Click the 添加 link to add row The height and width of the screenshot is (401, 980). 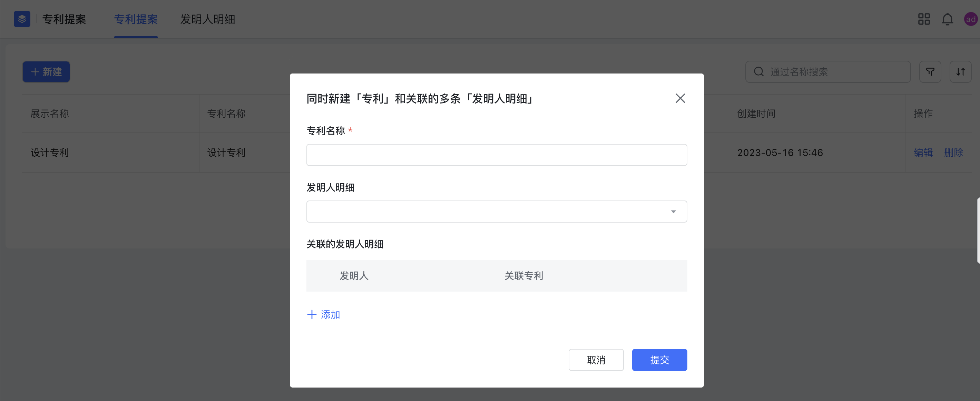(323, 314)
